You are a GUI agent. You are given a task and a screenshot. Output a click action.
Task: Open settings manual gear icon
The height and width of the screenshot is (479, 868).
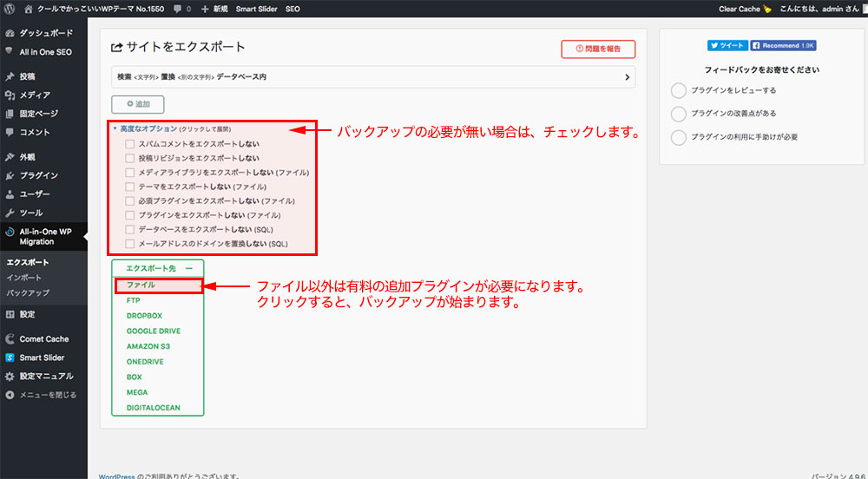[x=10, y=377]
